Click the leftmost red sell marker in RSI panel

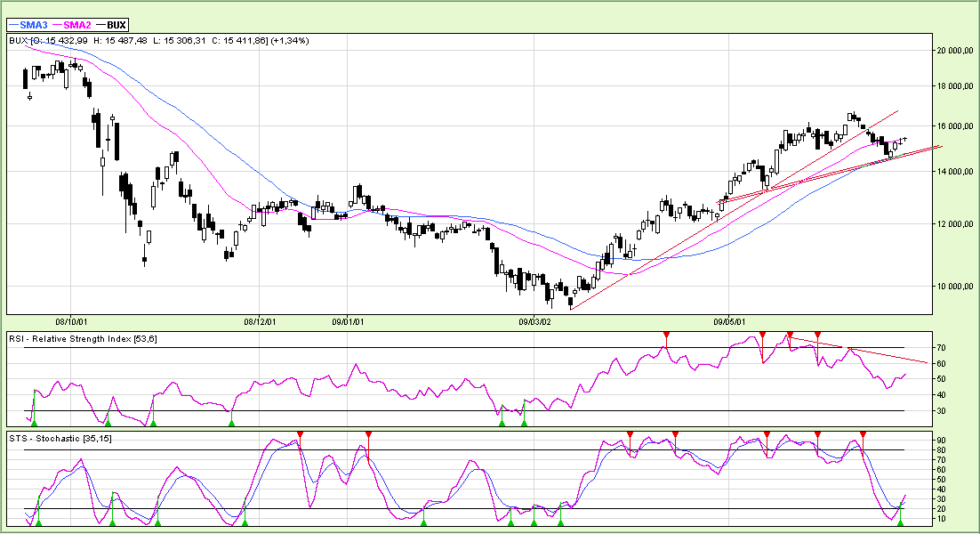(666, 336)
